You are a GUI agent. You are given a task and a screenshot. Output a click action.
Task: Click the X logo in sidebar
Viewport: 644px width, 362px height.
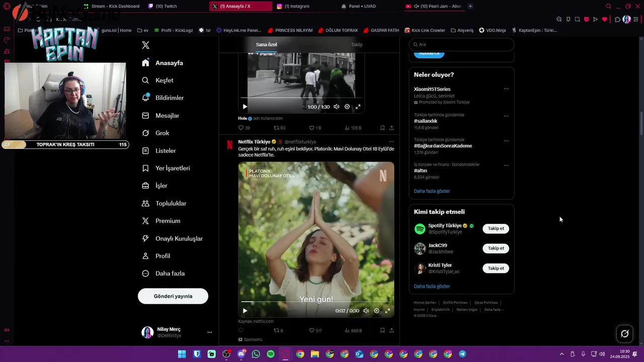tap(145, 45)
